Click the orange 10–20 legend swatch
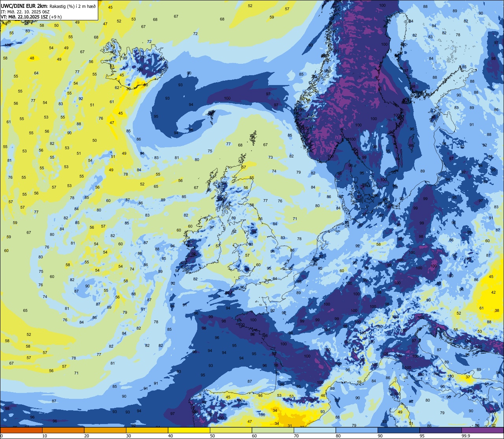The image size is (504, 439). [63, 430]
